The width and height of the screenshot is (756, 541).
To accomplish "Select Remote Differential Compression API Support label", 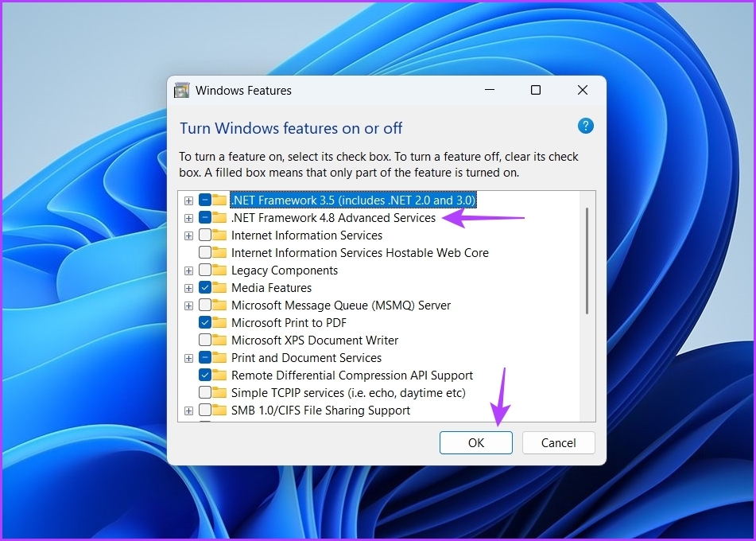I will (352, 375).
